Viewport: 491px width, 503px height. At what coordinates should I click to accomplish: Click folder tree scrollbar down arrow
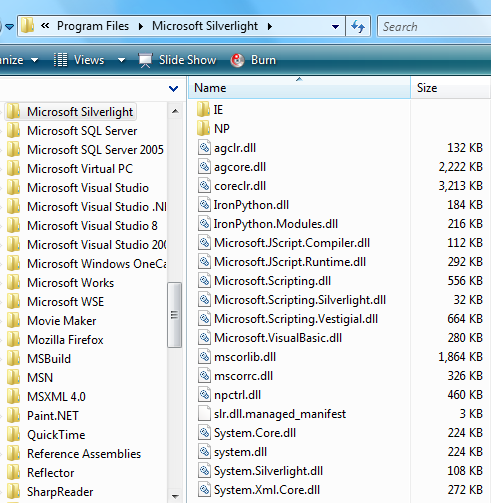click(175, 496)
